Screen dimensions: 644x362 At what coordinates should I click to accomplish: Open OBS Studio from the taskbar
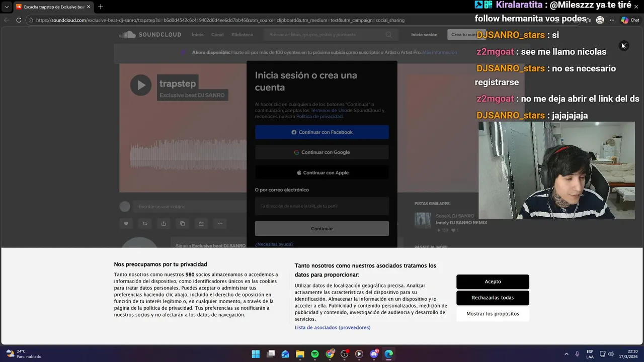pyautogui.click(x=345, y=354)
